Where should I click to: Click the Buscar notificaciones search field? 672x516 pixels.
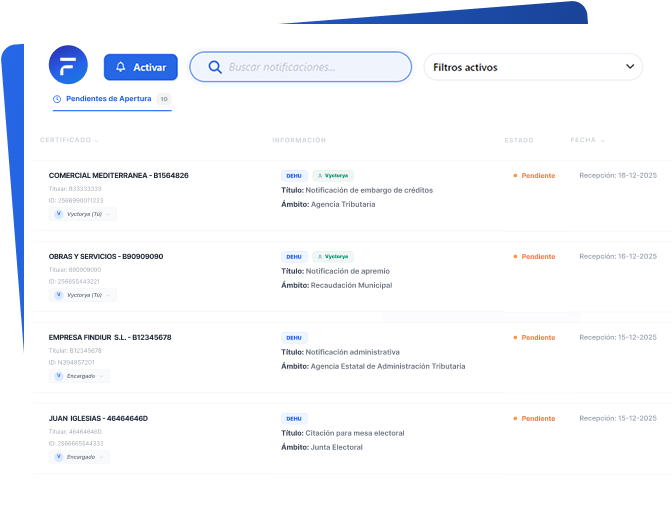310,67
